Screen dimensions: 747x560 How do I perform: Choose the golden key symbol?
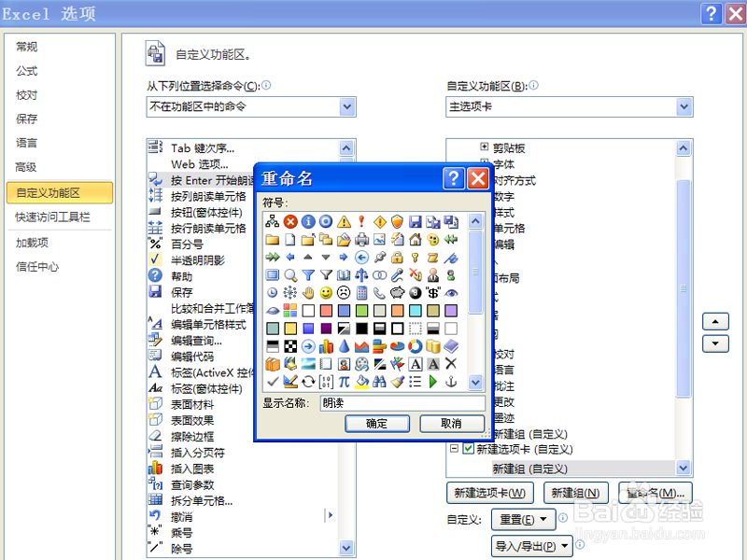click(x=415, y=258)
